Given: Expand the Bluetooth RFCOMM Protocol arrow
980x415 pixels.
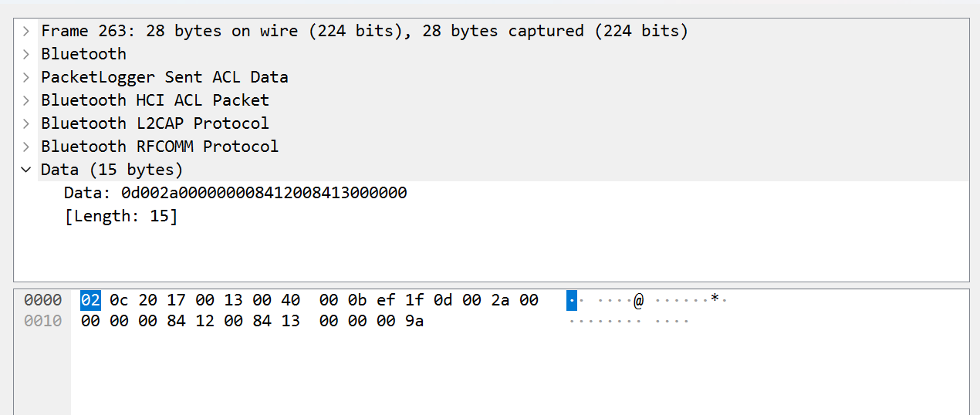Looking at the screenshot, I should coord(26,147).
